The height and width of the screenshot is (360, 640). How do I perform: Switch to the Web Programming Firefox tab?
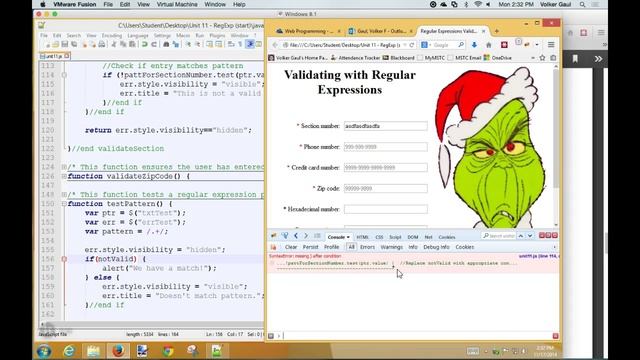point(308,31)
